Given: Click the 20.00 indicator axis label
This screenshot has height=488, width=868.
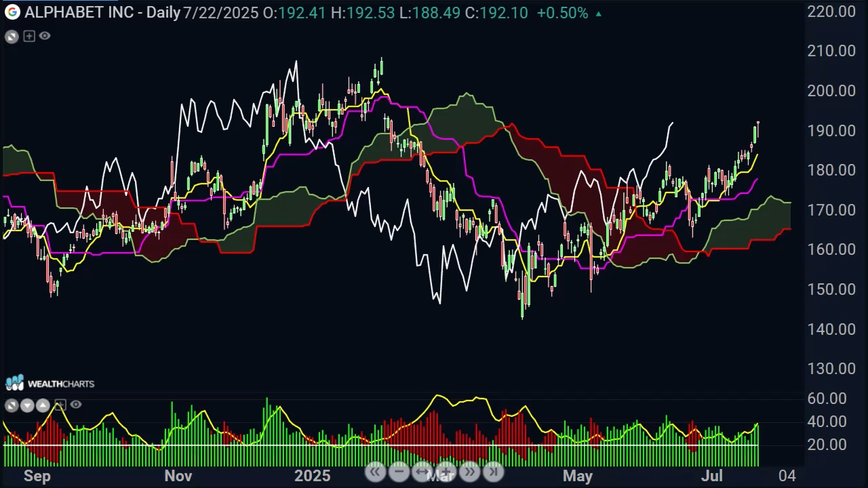Looking at the screenshot, I should tap(827, 445).
